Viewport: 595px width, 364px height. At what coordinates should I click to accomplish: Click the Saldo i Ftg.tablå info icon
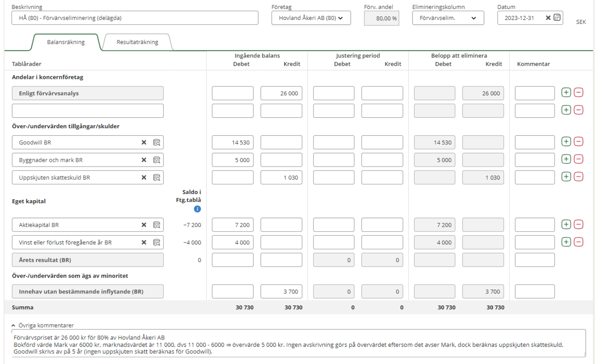click(x=197, y=209)
